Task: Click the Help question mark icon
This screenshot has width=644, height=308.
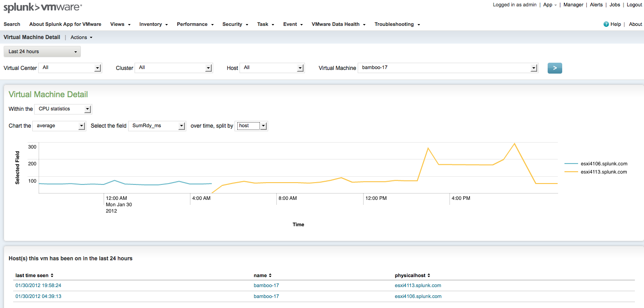Action: click(x=606, y=25)
